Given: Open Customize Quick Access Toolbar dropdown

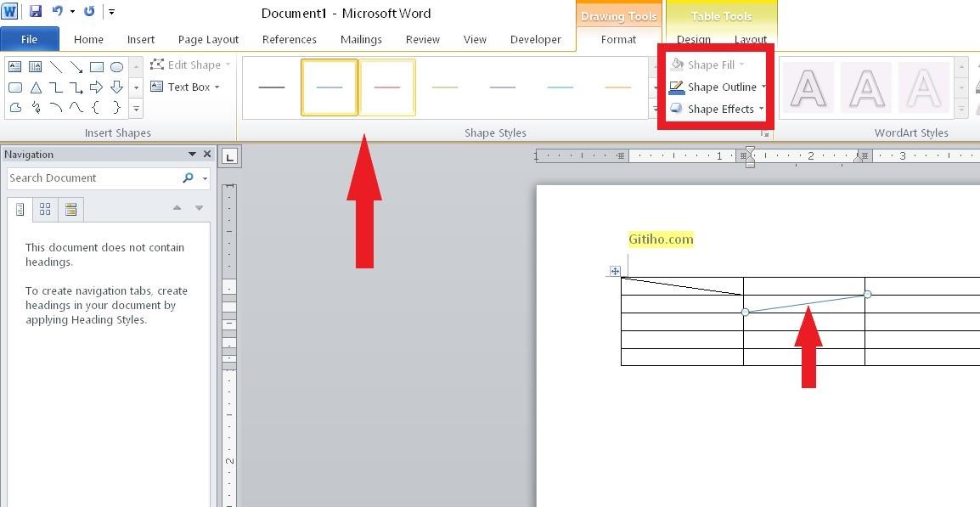Looking at the screenshot, I should coord(111,11).
